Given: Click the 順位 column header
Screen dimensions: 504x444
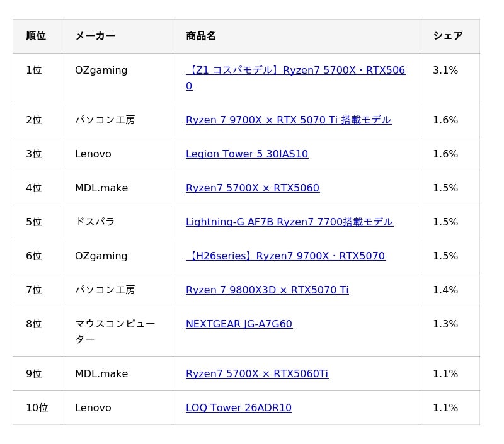Looking at the screenshot, I should click(36, 36).
